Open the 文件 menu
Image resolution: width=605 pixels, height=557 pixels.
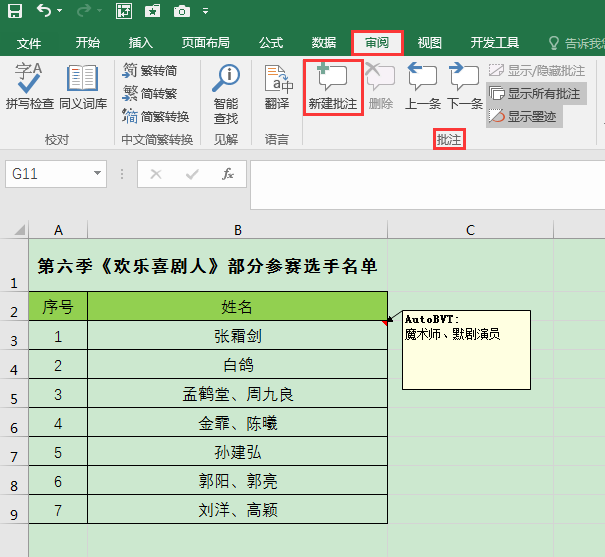click(x=29, y=43)
